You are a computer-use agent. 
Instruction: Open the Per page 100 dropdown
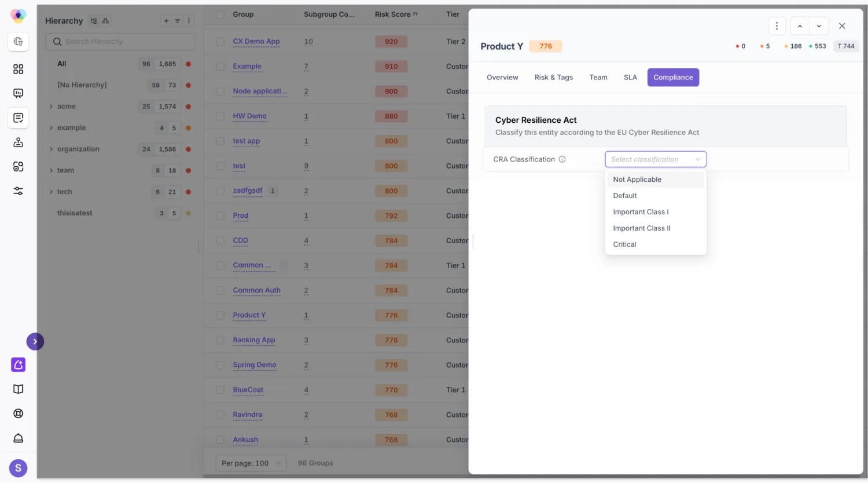click(251, 463)
